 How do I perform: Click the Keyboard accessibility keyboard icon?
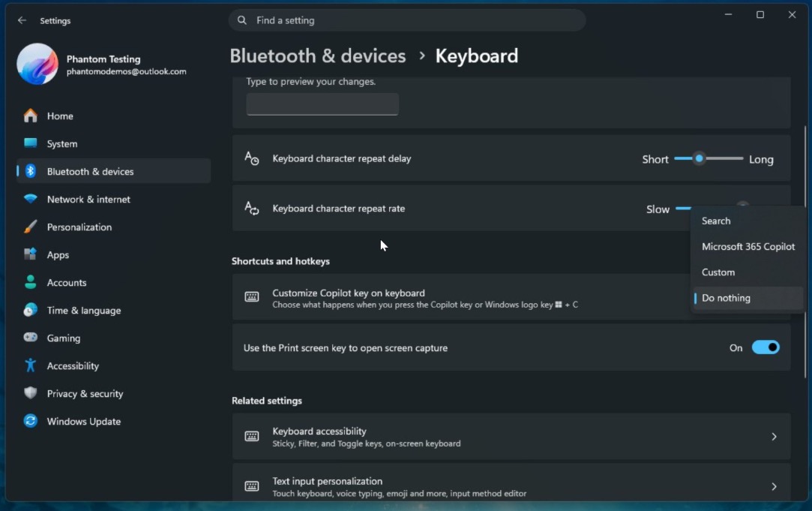click(x=252, y=436)
